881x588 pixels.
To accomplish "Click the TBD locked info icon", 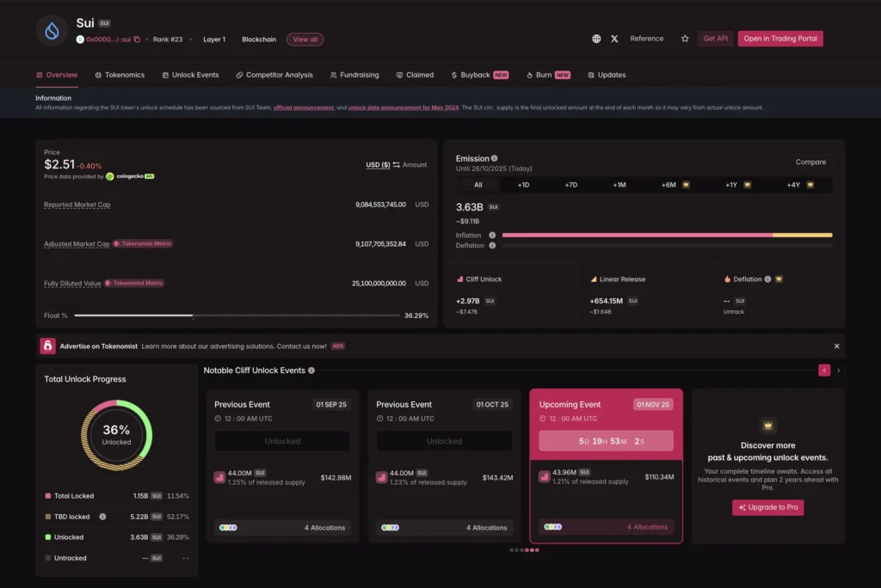I will tap(102, 517).
